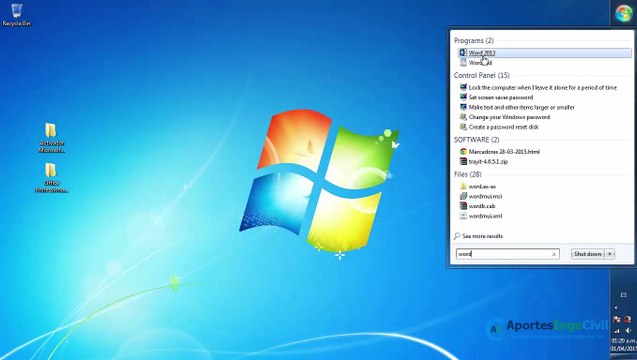Open 'Lock the computer when I leave it alone' result
The image size is (637, 360).
(538, 87)
